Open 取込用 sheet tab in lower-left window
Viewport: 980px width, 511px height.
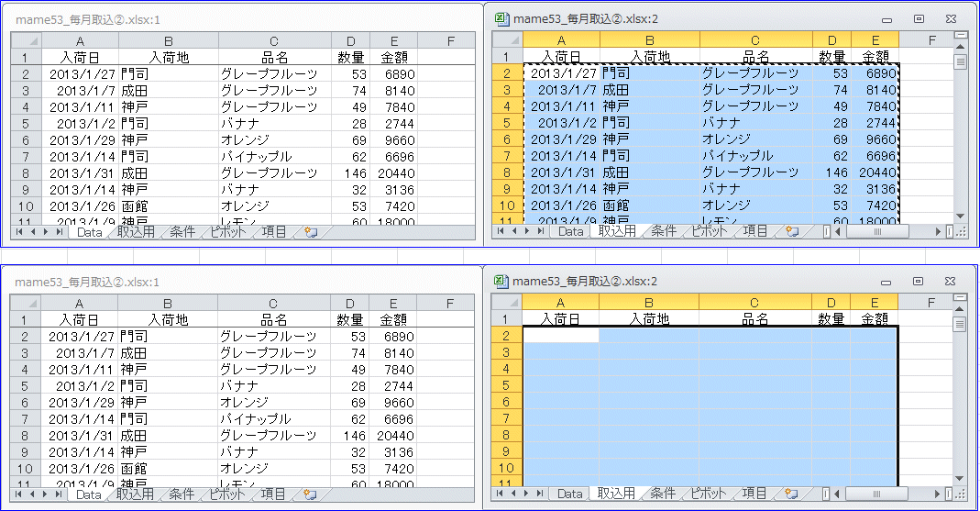135,494
